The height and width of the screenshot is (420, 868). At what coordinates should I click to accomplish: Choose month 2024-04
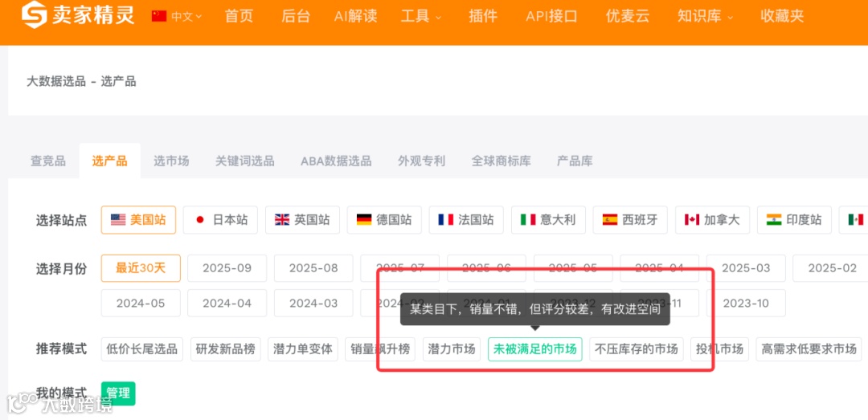pyautogui.click(x=227, y=304)
